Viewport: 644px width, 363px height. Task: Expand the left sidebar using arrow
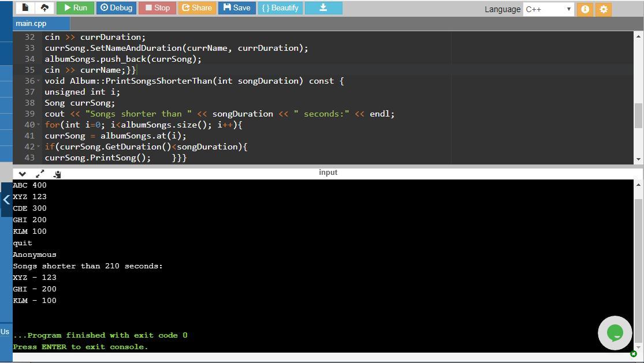point(6,200)
